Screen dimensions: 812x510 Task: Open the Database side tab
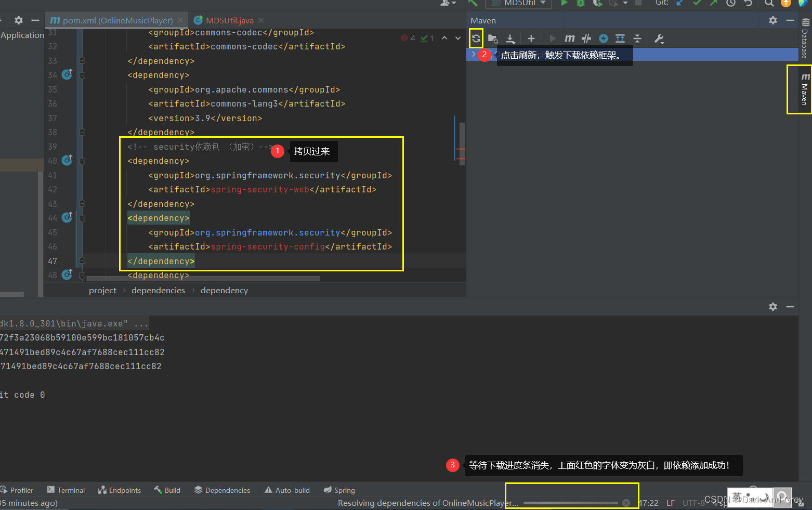coord(805,40)
